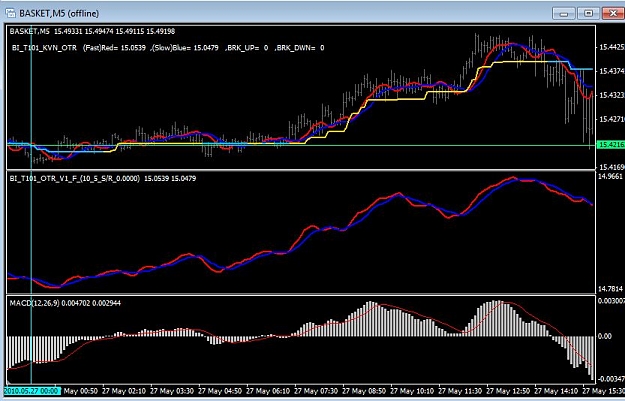
Task: Click the 'BASKET,M5 (offline)' window title
Action: coord(59,14)
